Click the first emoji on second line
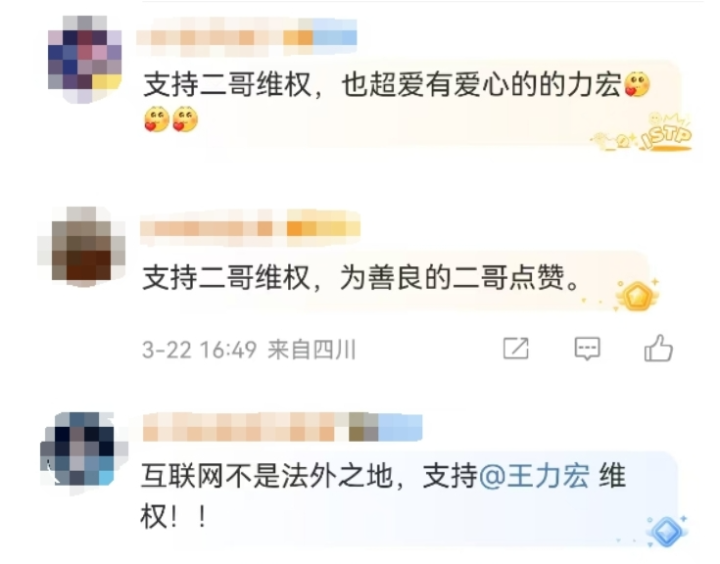 pyautogui.click(x=157, y=119)
